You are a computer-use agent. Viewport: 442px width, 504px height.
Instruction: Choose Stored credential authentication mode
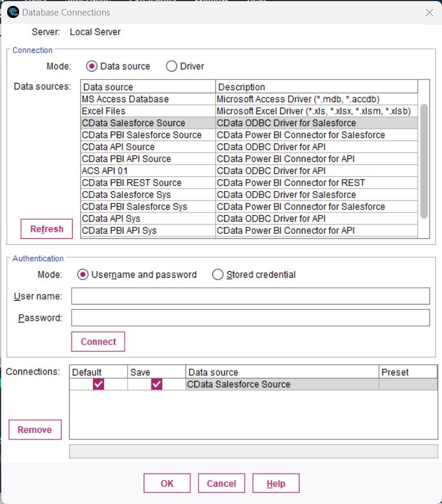click(218, 275)
